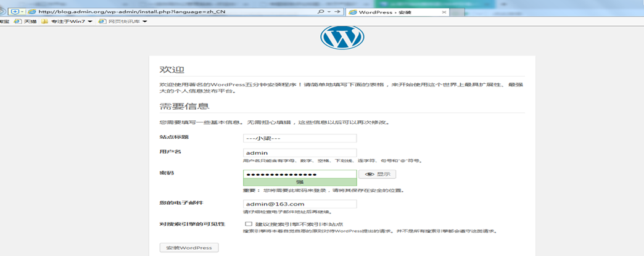Click the go arrow in address bar
The height and width of the screenshot is (256, 644).
click(337, 12)
